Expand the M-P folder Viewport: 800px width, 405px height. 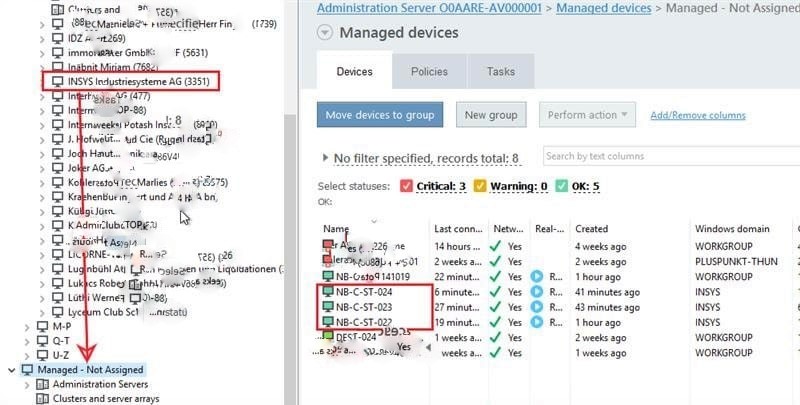27,327
